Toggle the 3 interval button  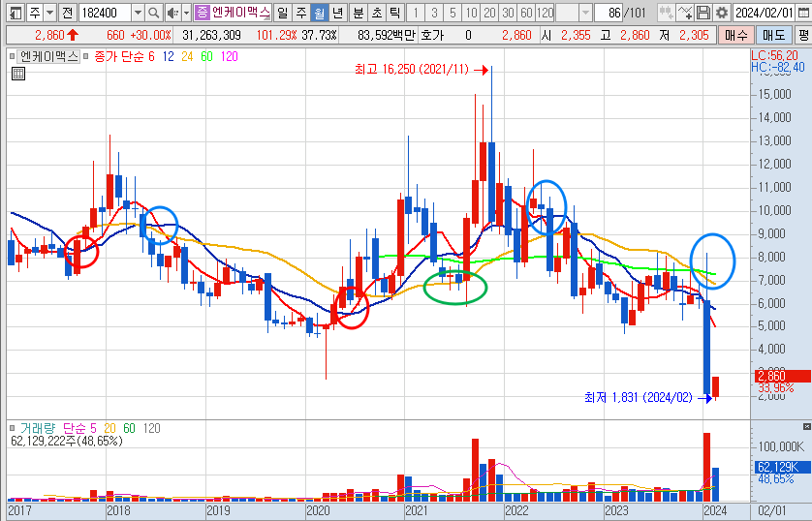434,13
